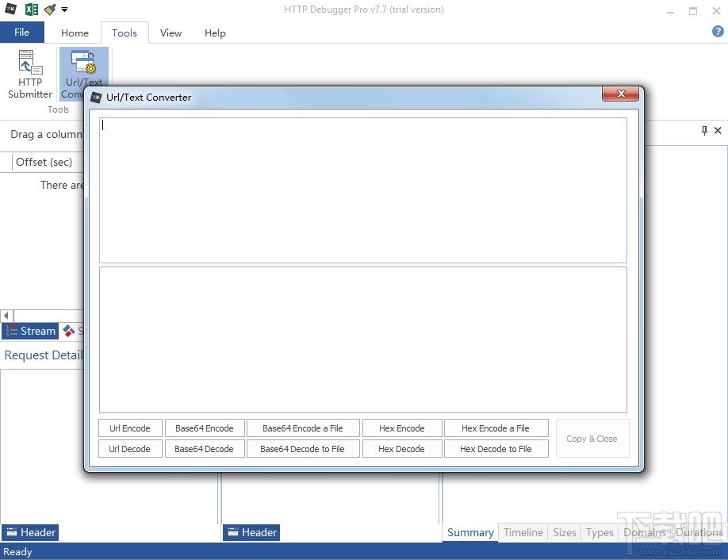Click the partially hidden tab next to Stream
The height and width of the screenshot is (560, 728).
(x=73, y=331)
